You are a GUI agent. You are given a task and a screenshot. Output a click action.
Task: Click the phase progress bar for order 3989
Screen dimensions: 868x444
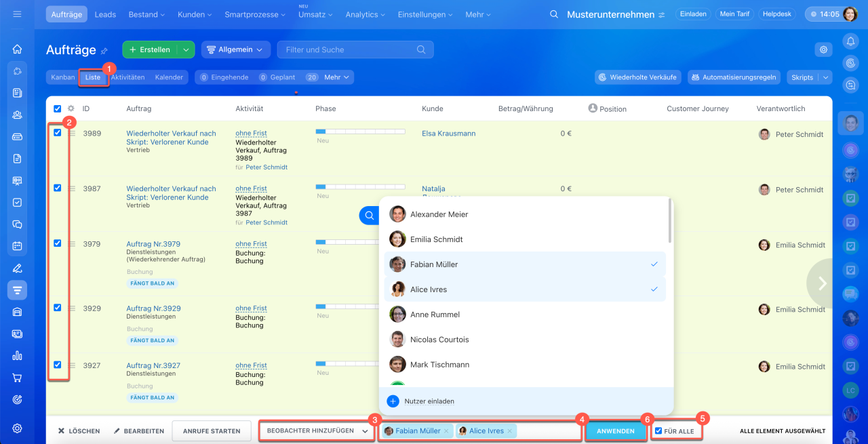click(360, 131)
